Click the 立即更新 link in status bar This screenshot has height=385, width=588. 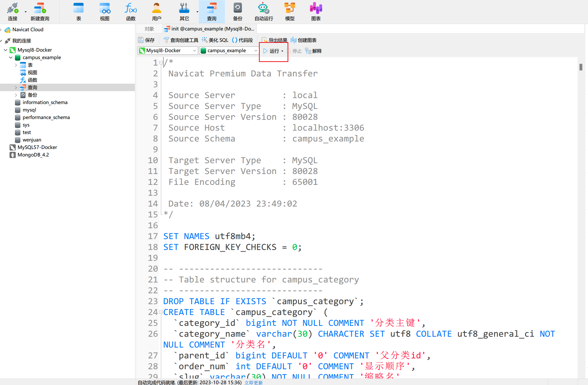point(254,382)
